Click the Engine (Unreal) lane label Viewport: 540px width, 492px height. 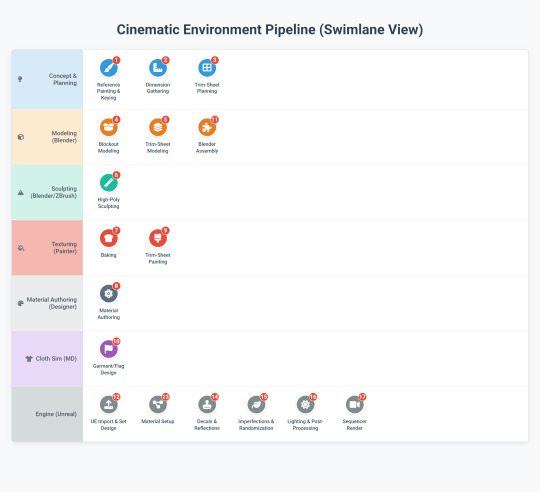(x=56, y=414)
